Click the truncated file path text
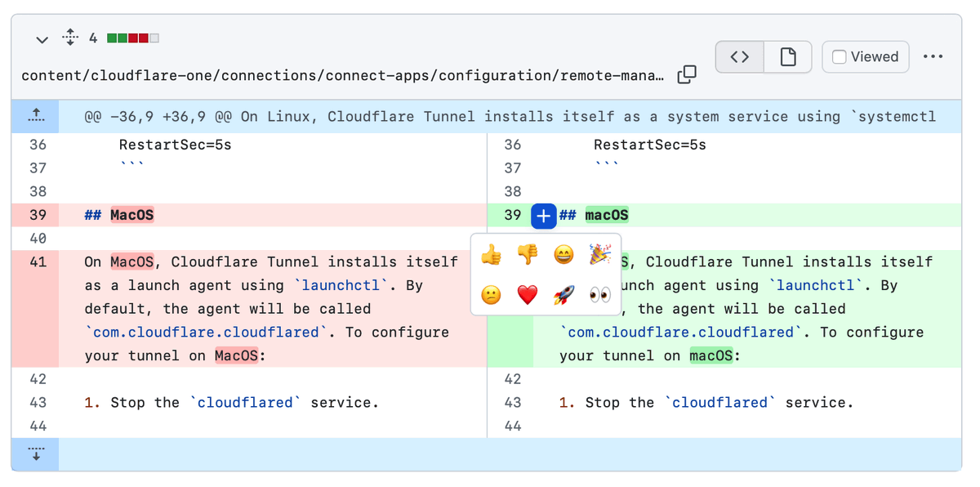Viewport: 980px width, 487px height. pyautogui.click(x=343, y=76)
